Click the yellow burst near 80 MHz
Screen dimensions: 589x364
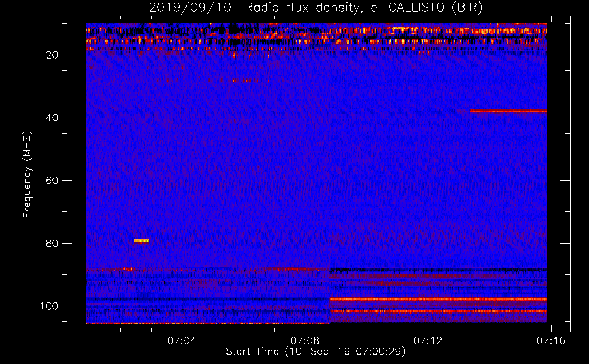(x=141, y=240)
